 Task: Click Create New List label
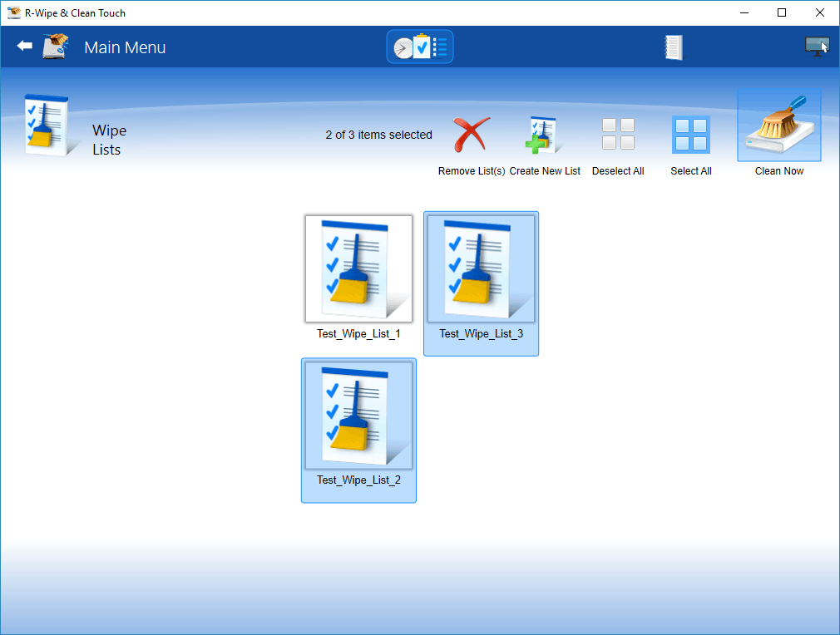coord(545,170)
